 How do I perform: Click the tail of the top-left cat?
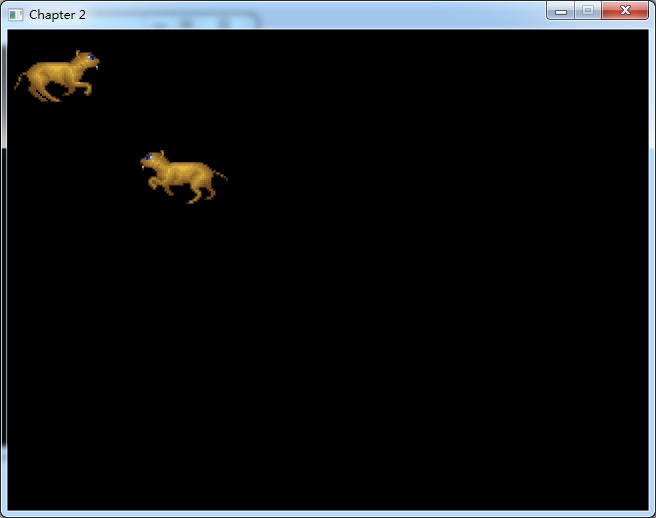click(19, 82)
